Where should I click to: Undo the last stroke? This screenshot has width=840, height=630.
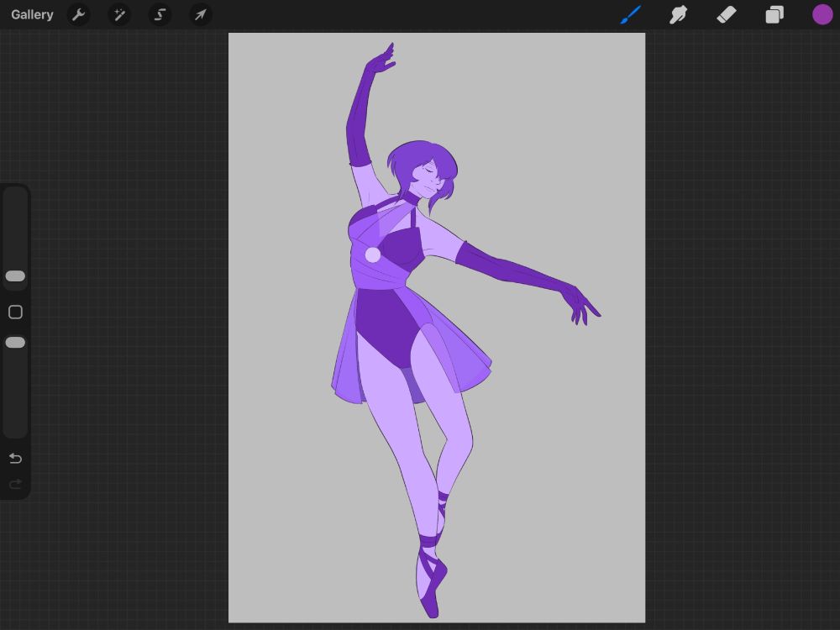click(x=15, y=458)
